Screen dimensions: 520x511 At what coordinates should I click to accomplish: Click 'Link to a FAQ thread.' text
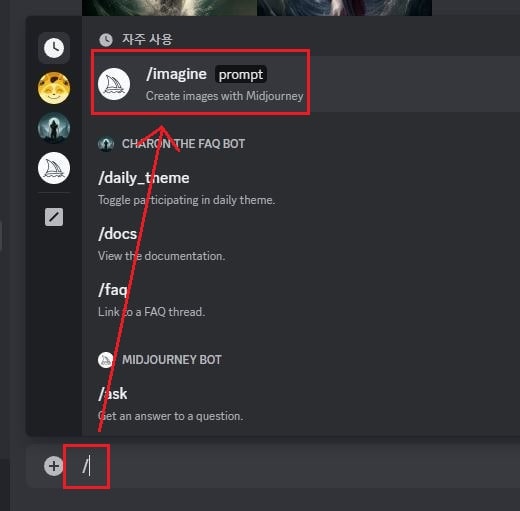(151, 312)
